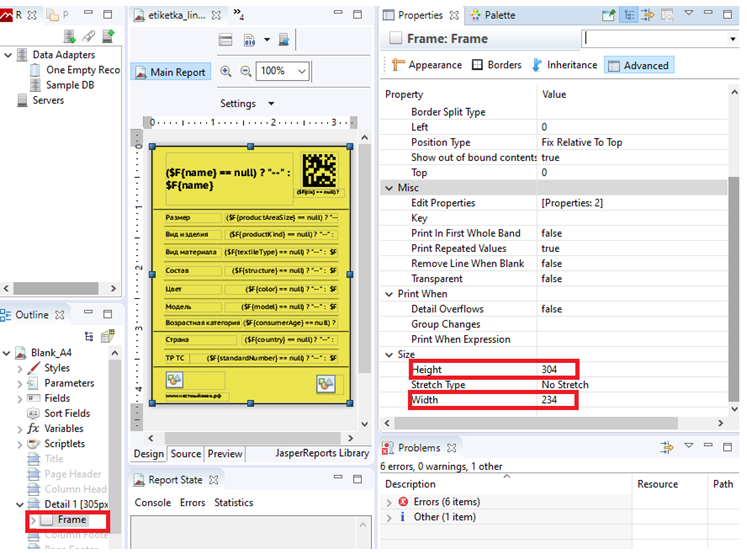
Task: Click the flashlight icon in Repository toolbar
Action: click(89, 36)
